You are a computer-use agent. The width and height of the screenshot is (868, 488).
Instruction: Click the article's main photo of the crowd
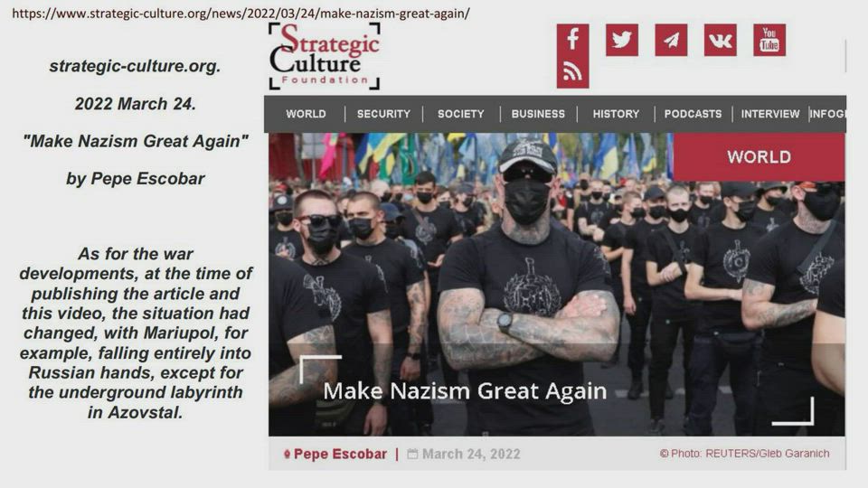[556, 285]
